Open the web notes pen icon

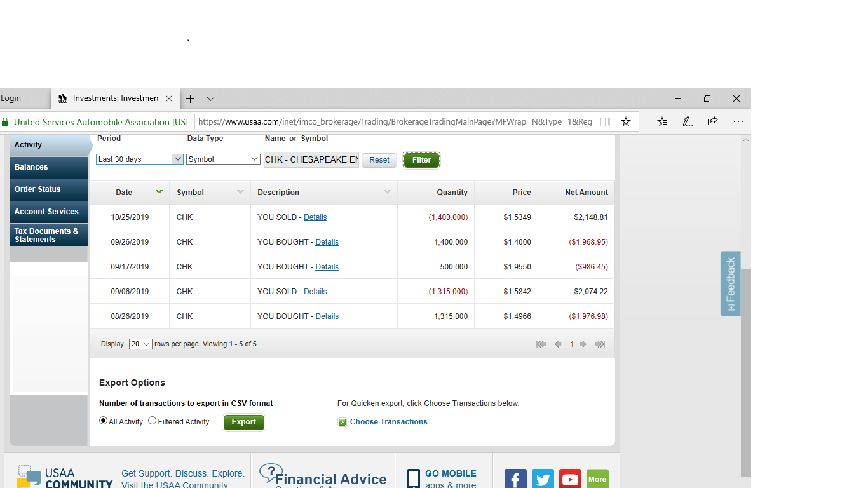pos(687,121)
